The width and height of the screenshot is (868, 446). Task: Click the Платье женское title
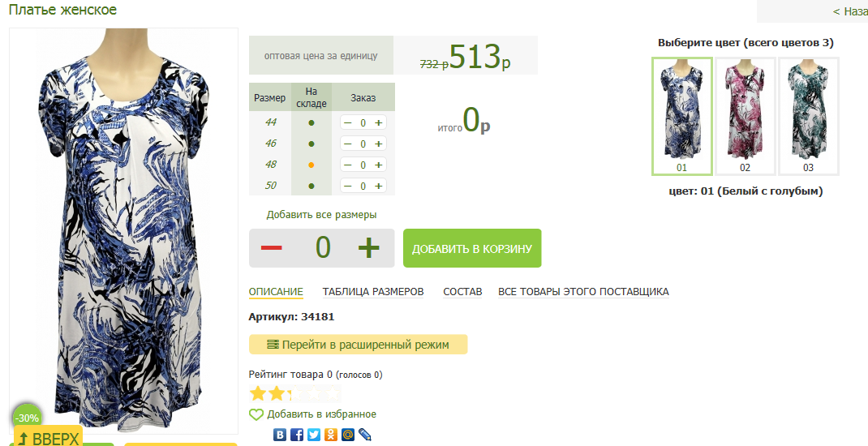click(x=63, y=10)
